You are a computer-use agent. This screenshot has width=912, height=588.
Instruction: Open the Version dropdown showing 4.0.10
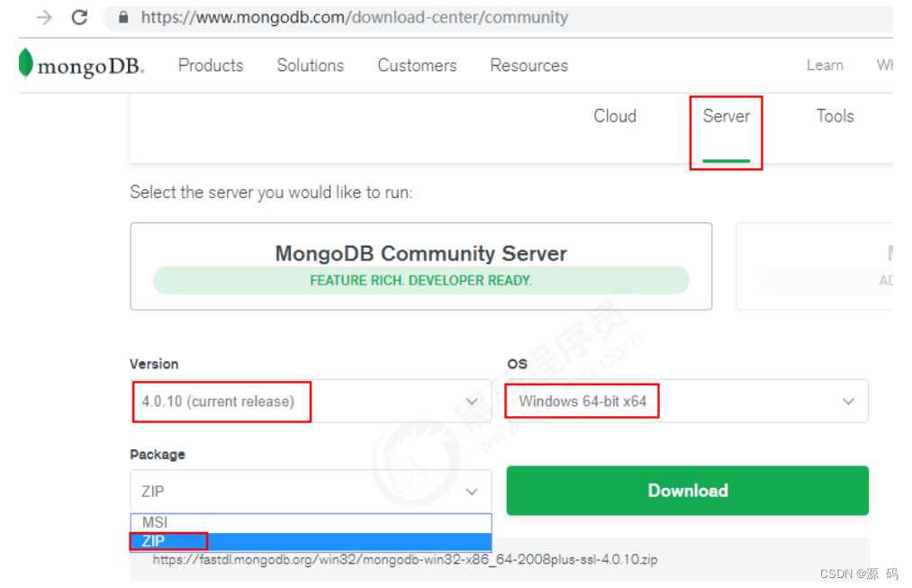tap(312, 402)
